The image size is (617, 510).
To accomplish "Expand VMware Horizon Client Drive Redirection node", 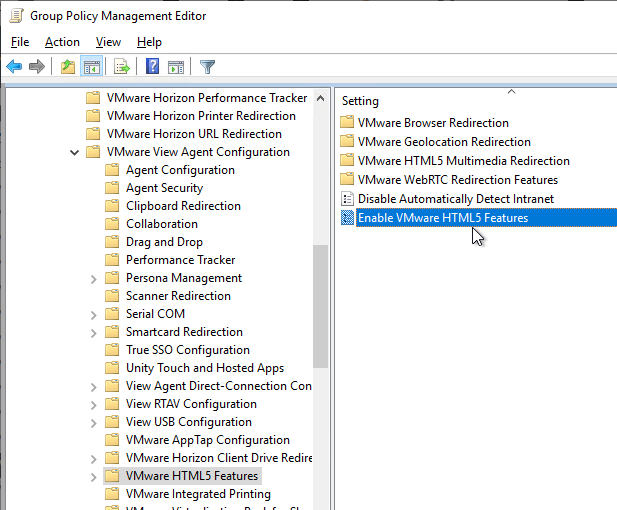I will click(x=93, y=459).
